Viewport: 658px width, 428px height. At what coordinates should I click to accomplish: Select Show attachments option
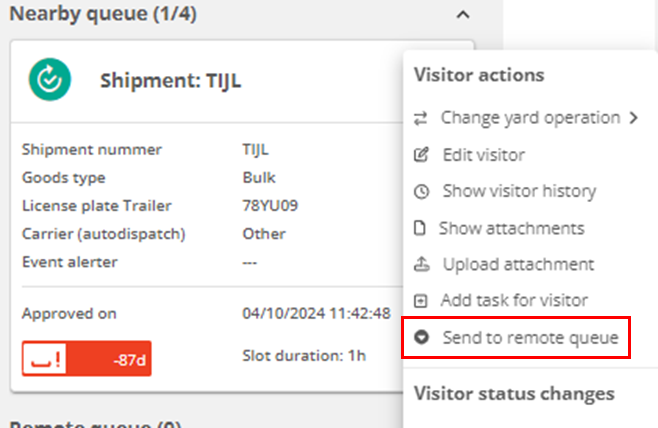(512, 229)
